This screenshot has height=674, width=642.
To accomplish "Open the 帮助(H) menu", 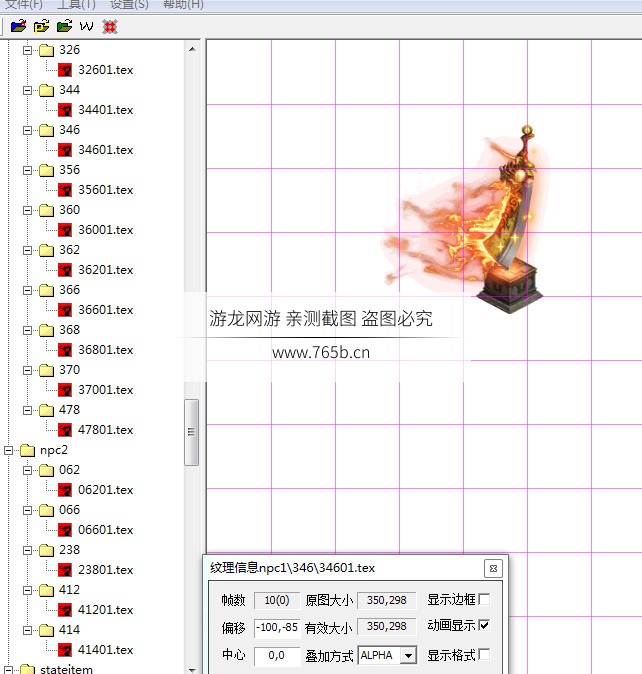I will (183, 4).
